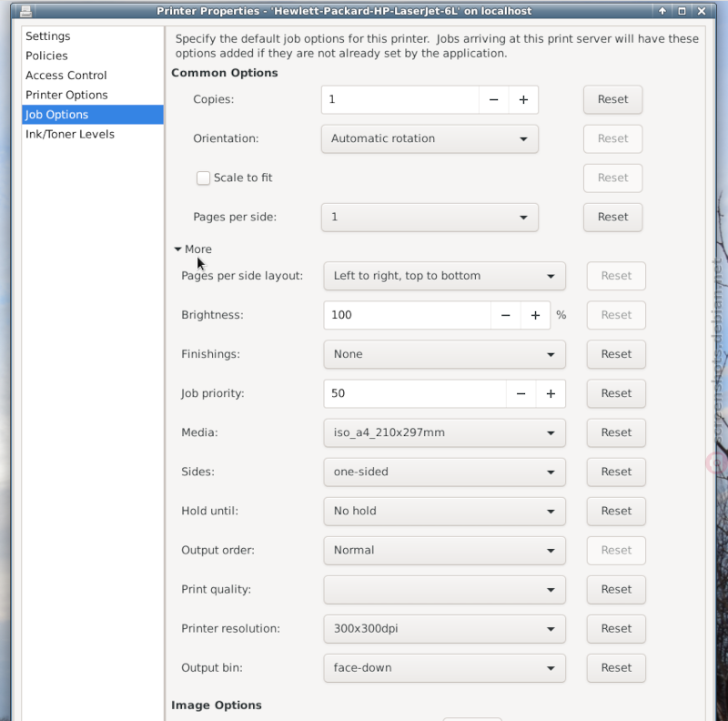Reset the Finishings option
728x721 pixels.
tap(616, 354)
